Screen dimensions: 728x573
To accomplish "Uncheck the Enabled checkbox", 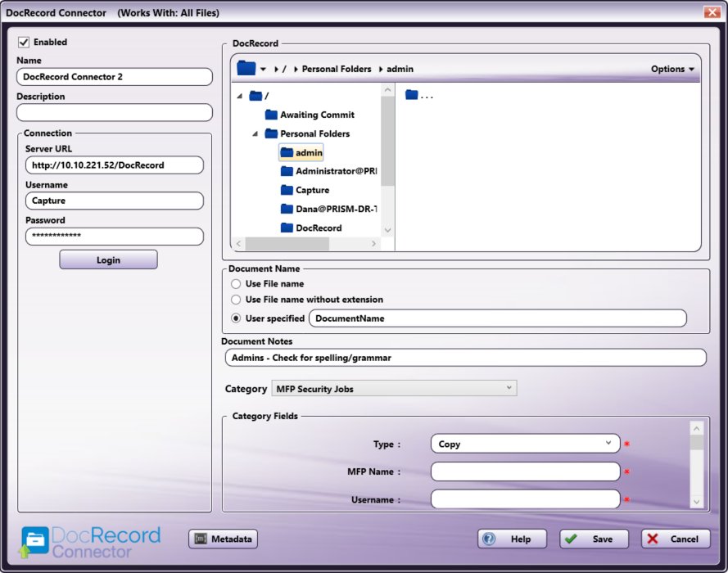I will tap(24, 43).
